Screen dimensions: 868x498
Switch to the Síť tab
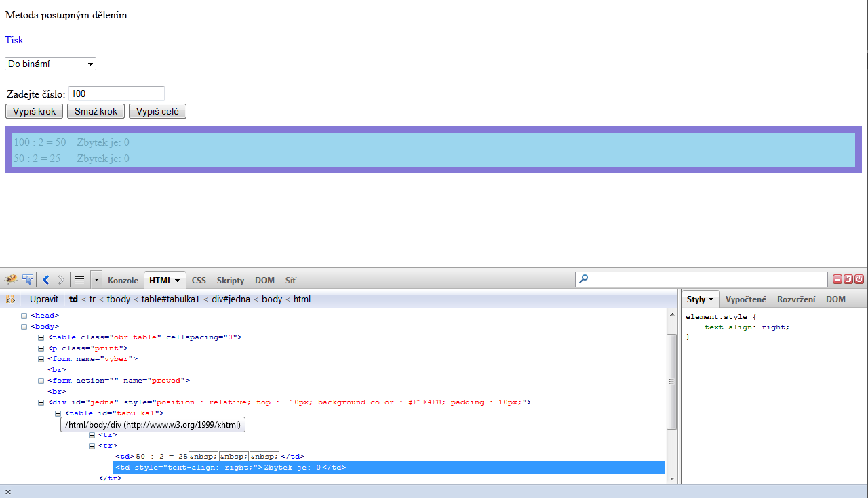[290, 280]
